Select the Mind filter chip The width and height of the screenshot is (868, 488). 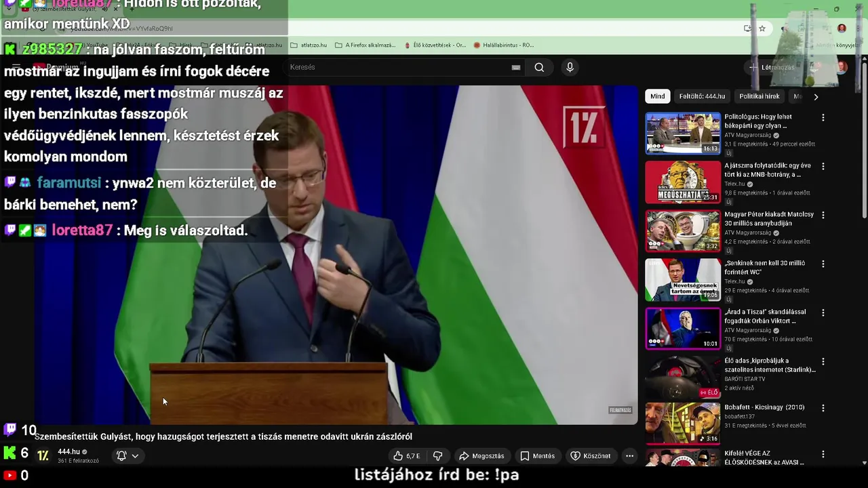(x=658, y=96)
